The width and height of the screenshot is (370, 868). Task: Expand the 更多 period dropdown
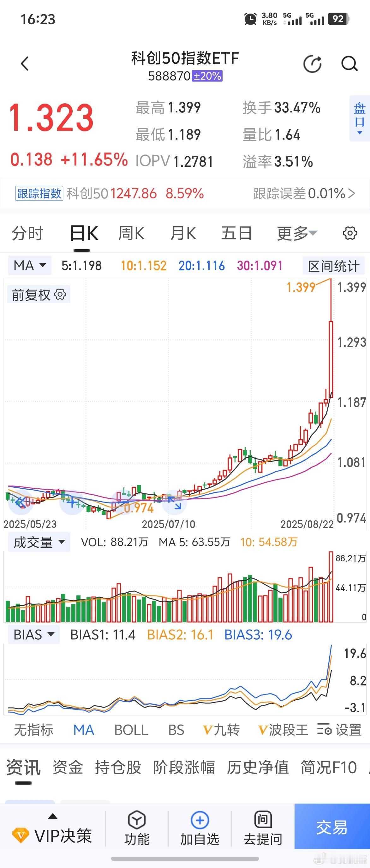click(297, 233)
